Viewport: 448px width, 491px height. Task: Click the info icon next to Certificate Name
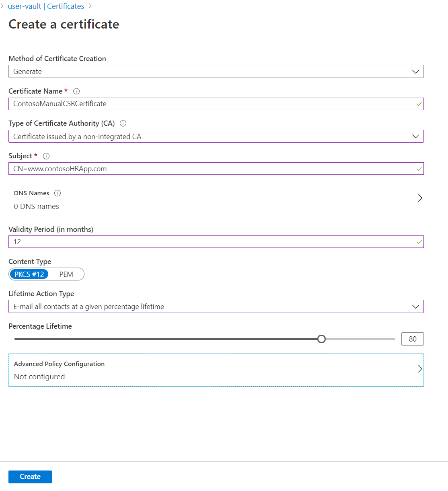pyautogui.click(x=76, y=91)
